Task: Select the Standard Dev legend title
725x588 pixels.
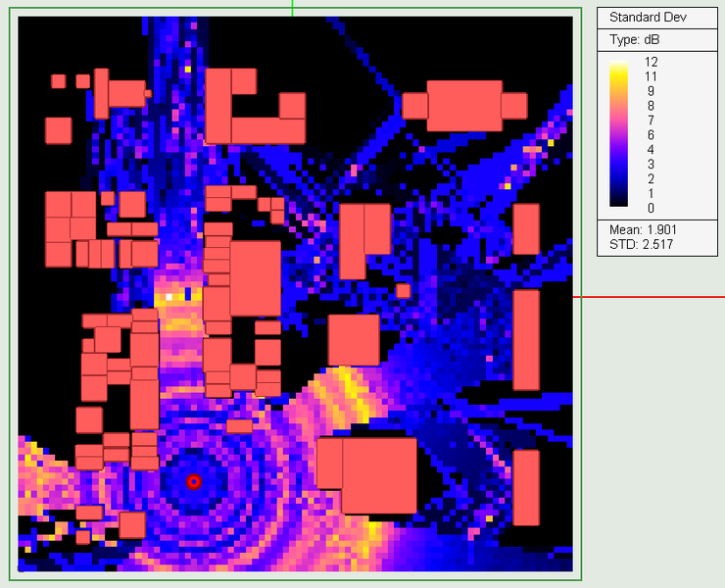Action: [648, 17]
